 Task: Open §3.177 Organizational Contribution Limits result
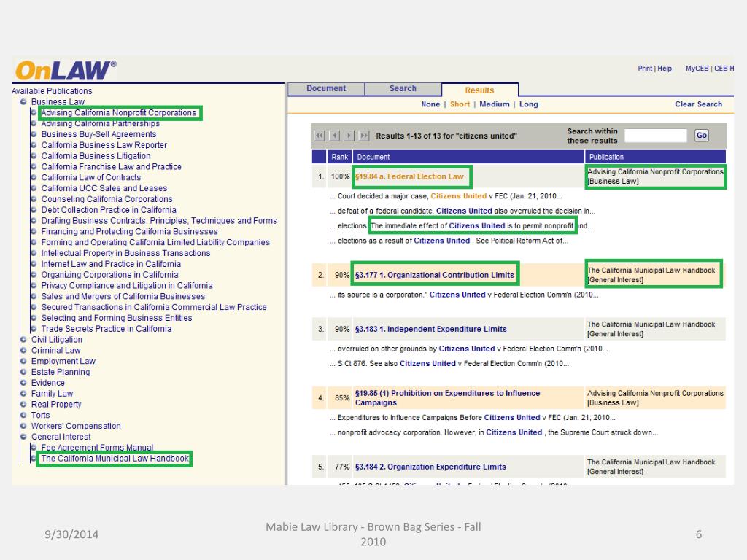(435, 275)
